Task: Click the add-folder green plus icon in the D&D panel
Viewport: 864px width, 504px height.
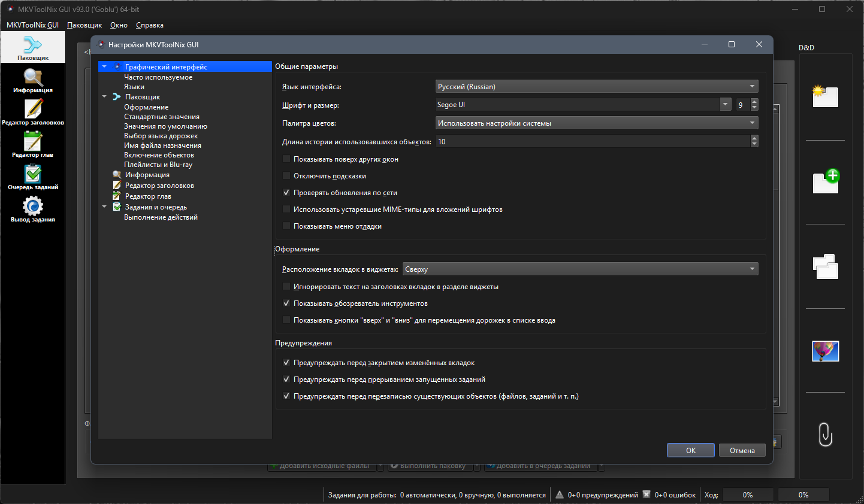Action: (826, 181)
